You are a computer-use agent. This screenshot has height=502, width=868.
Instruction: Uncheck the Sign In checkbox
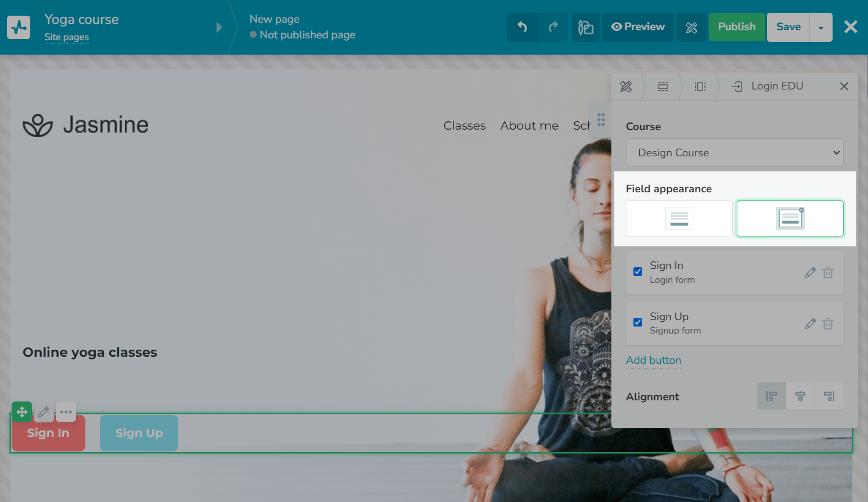(x=638, y=271)
